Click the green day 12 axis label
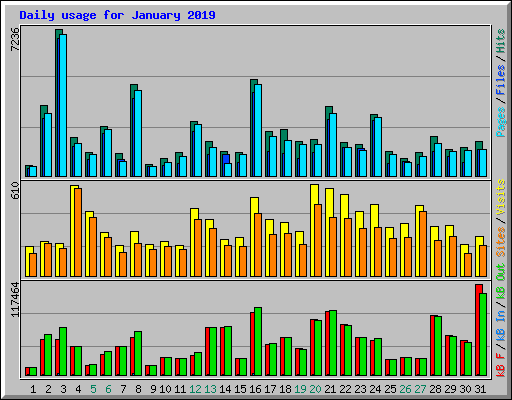 click(195, 389)
